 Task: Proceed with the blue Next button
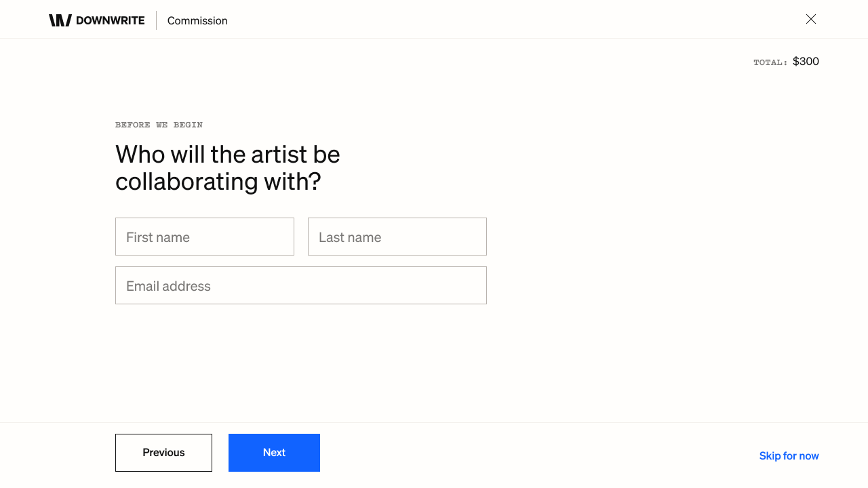(274, 453)
